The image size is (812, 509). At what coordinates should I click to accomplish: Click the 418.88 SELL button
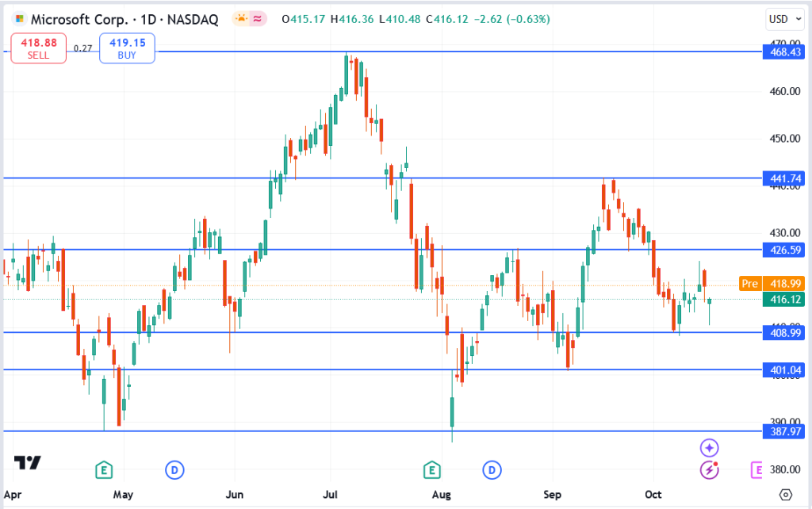tap(39, 48)
